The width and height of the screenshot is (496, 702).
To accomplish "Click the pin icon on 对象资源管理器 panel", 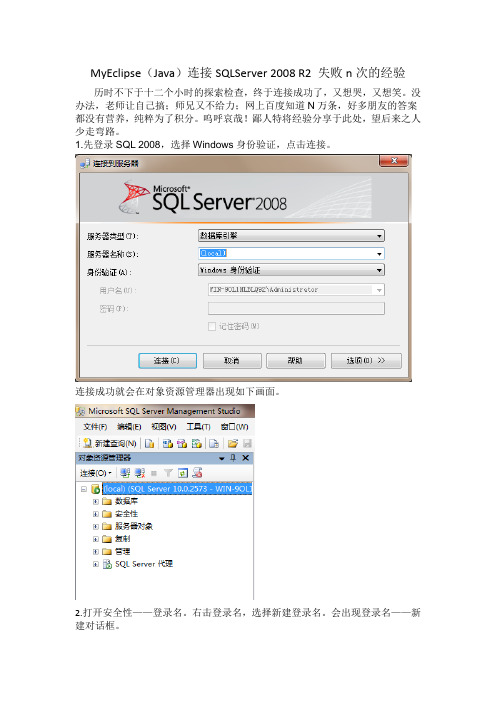I will tap(233, 458).
